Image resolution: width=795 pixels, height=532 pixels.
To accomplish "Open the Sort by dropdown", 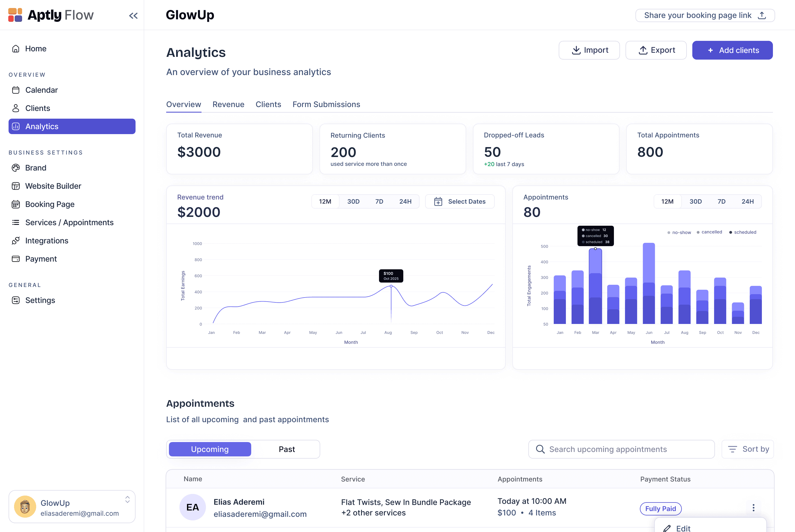I will click(748, 449).
